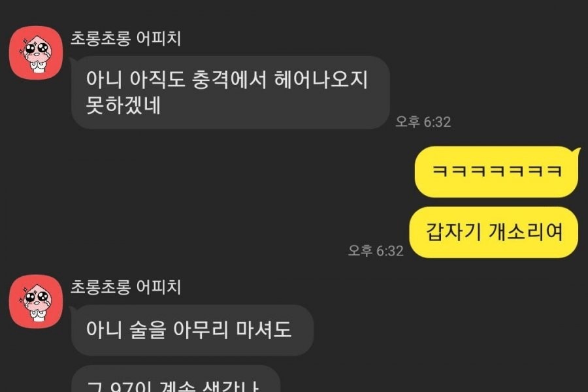
Task: Click the '오후 6:32' timestamp beside the yellow bubble
Action: point(376,251)
